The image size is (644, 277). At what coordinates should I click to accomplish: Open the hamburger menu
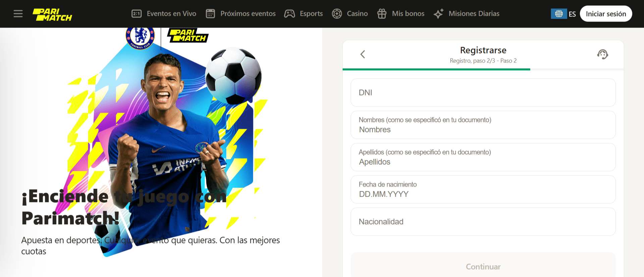(18, 14)
